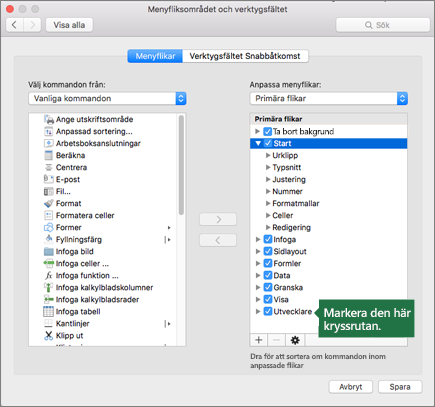Screen dimensions: 435x407
Task: Open the gear settings menu below tab list
Action: click(295, 340)
